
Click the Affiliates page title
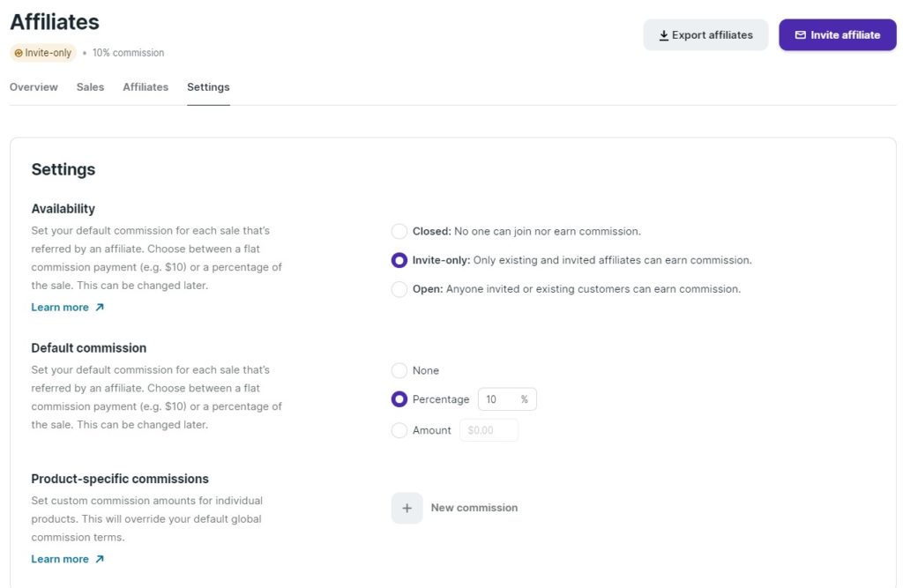[x=55, y=22]
